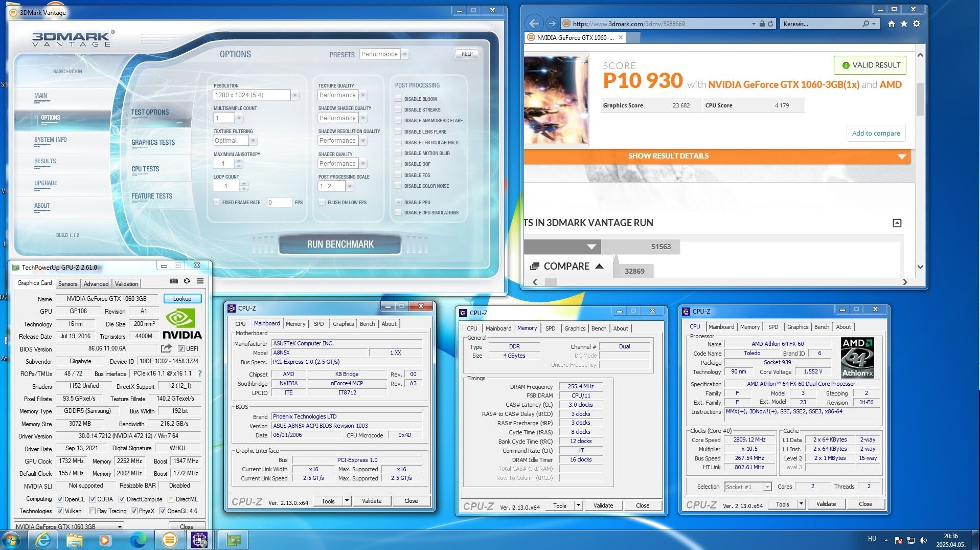
Task: Enable the Flush on Low FPS checkbox
Action: pyautogui.click(x=322, y=202)
